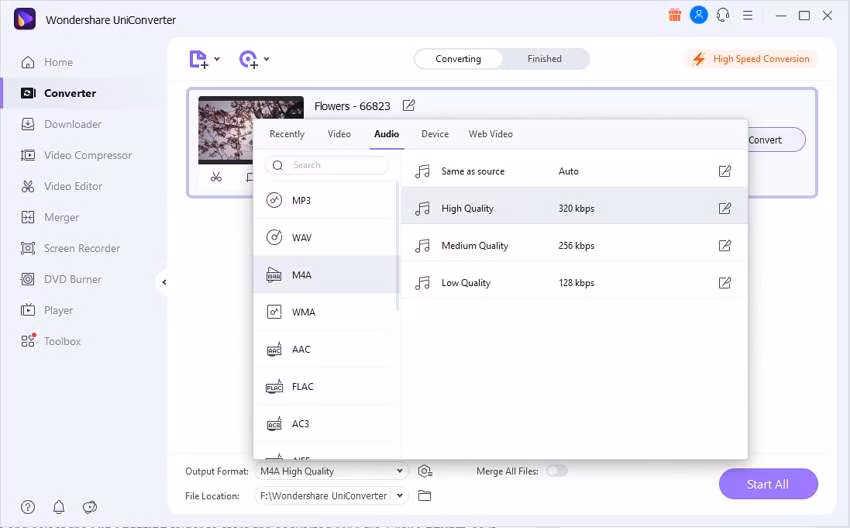
Task: Open the notifications bell
Action: point(59,507)
